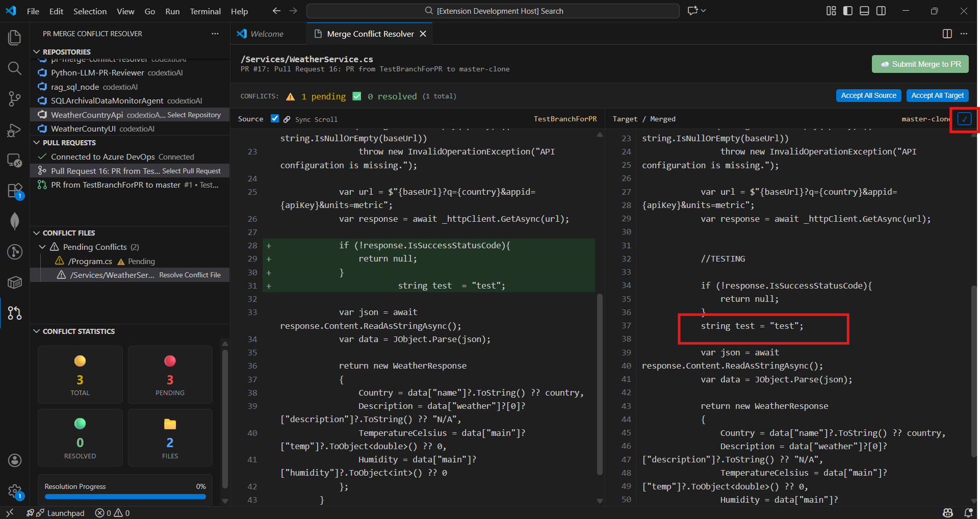Click Select Repository on WeatherCountryApi
Image resolution: width=980 pixels, height=519 pixels.
(194, 115)
